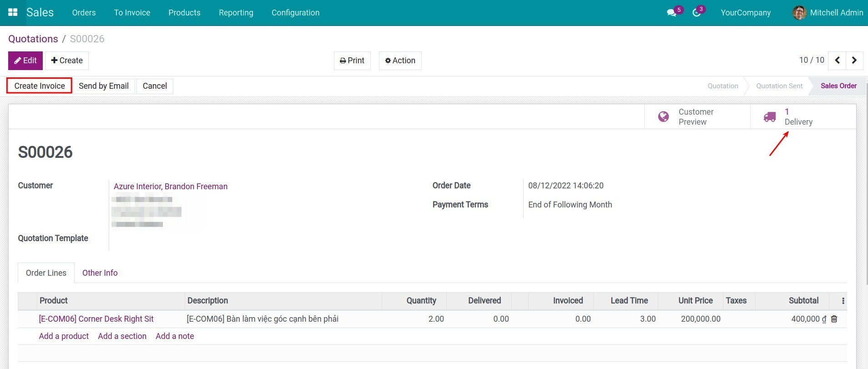
Task: Click the Create button
Action: tap(67, 61)
